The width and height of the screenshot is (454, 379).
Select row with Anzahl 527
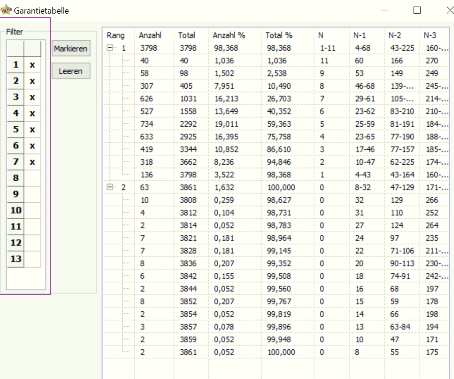point(277,111)
